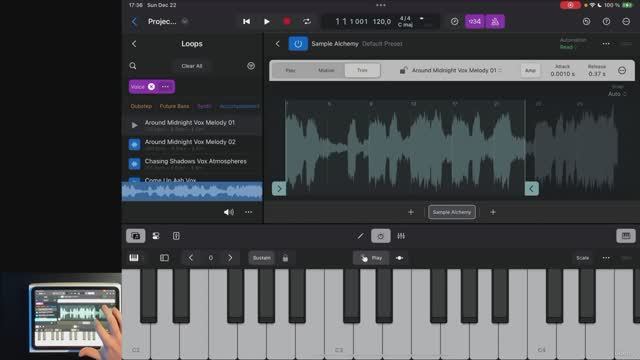Toggle Sample Alchemy power button
Viewport: 640px width, 360px height.
click(298, 44)
